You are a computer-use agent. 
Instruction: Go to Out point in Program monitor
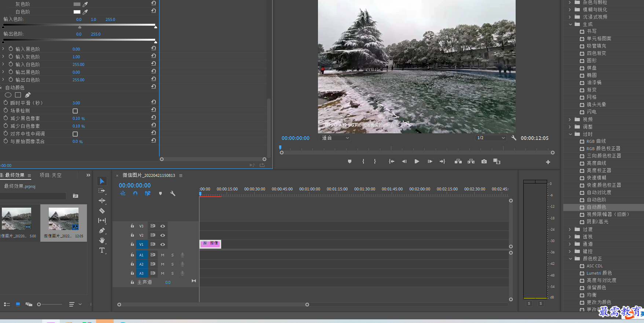point(442,161)
